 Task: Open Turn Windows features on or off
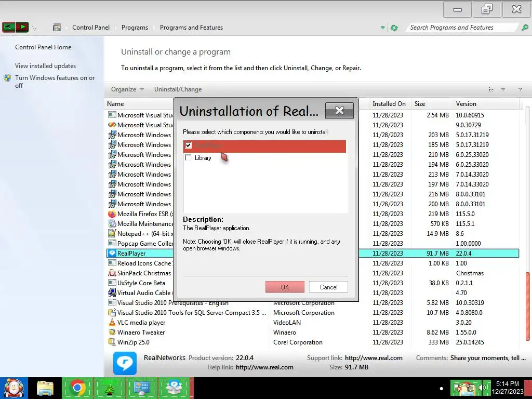pos(55,82)
